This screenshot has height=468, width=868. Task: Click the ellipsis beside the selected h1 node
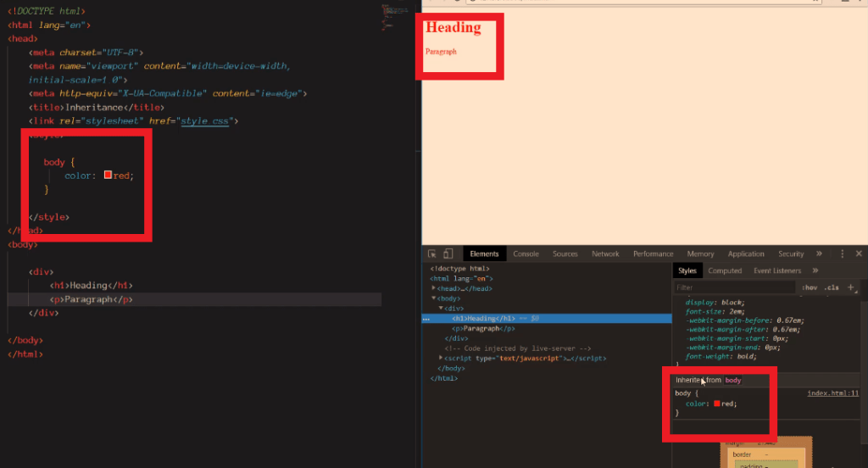tap(427, 319)
